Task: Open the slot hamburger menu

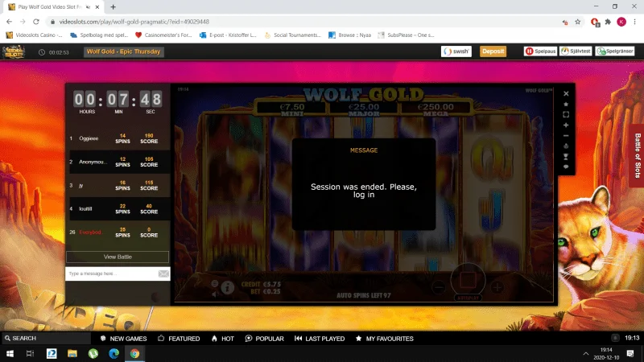Action: (x=214, y=284)
